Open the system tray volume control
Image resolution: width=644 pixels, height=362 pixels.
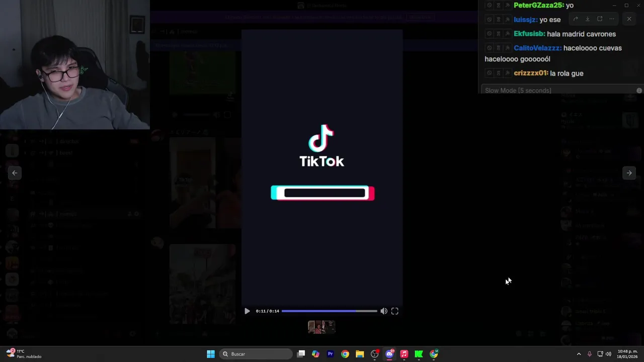pyautogui.click(x=608, y=354)
